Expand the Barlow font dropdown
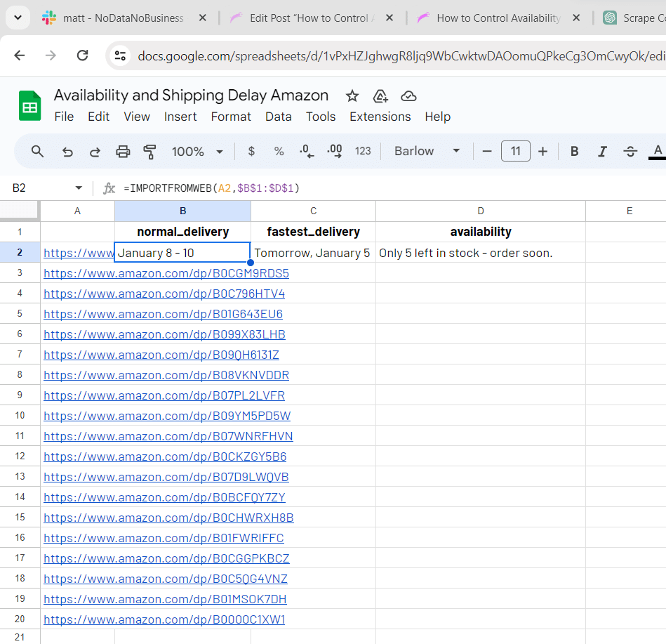This screenshot has width=666, height=644. point(427,151)
